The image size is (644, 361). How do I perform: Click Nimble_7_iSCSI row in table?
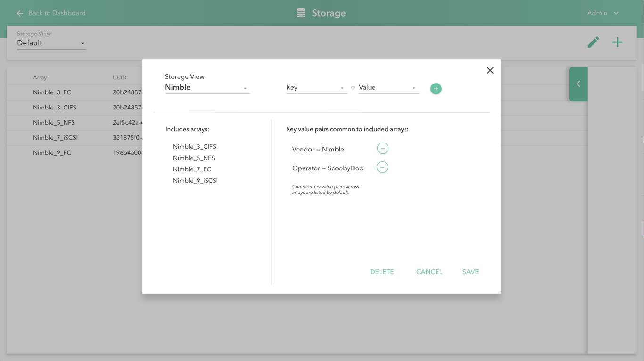(x=74, y=138)
